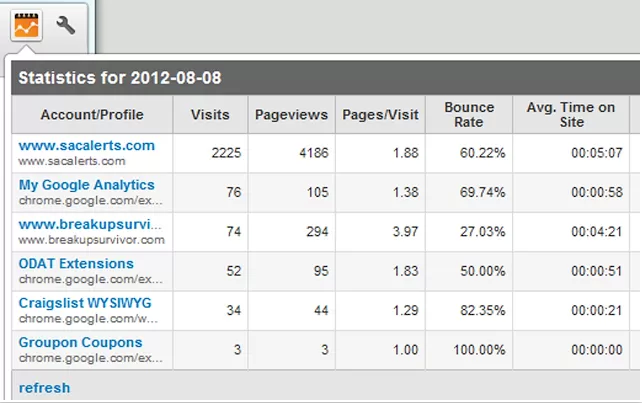Image resolution: width=642 pixels, height=403 pixels.
Task: Click the Bounce Rate column header
Action: [469, 115]
